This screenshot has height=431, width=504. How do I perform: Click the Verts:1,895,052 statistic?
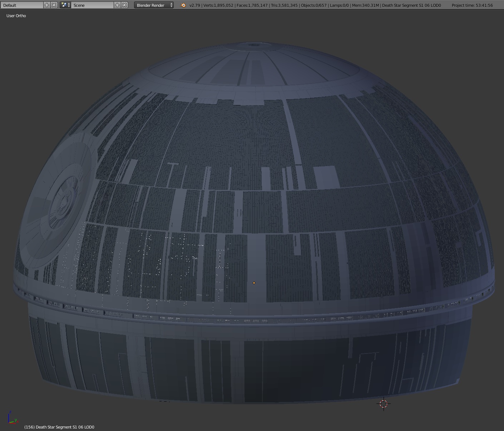click(218, 5)
